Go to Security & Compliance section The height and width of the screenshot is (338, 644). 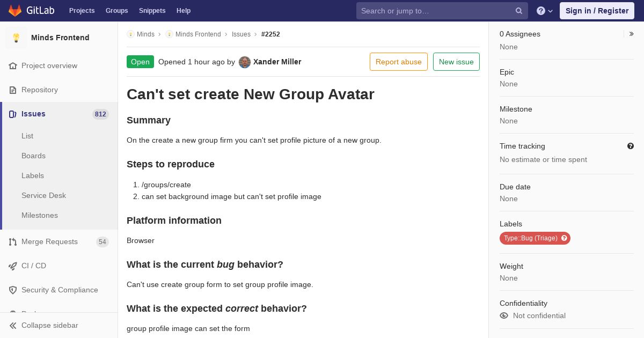click(59, 290)
